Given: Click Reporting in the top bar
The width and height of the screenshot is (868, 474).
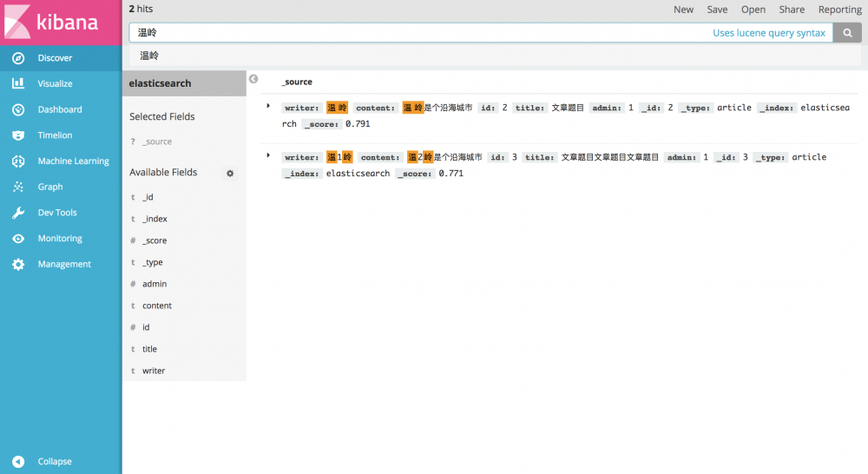Looking at the screenshot, I should (x=839, y=10).
